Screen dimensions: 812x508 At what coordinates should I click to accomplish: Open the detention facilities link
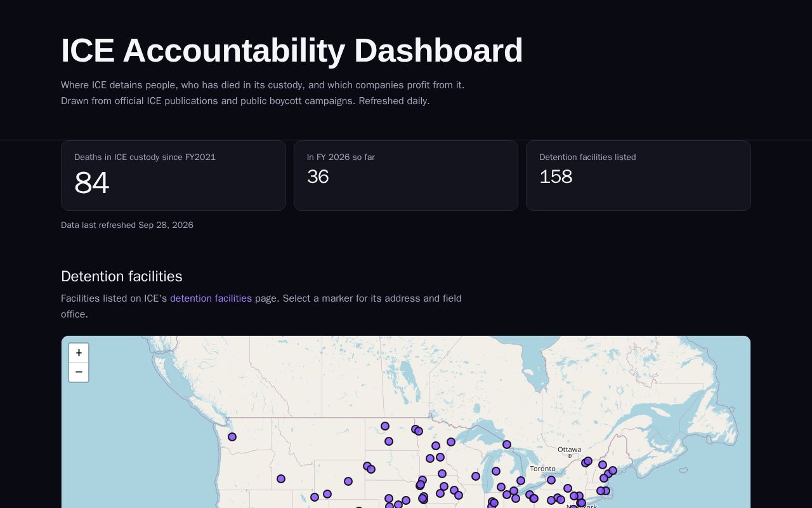click(x=211, y=298)
